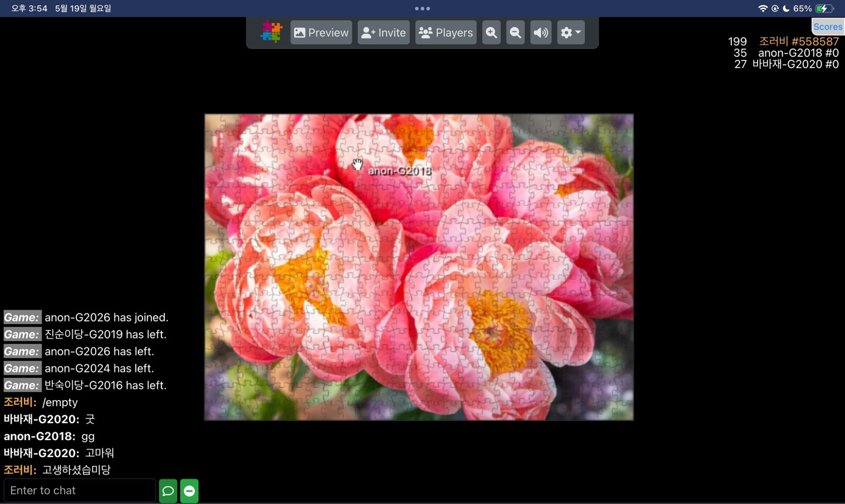Hide chat with green minus icon
The height and width of the screenshot is (504, 845).
(x=189, y=491)
